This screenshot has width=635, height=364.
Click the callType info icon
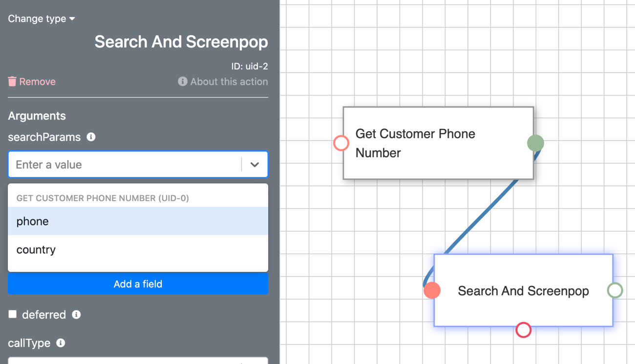[x=61, y=343]
